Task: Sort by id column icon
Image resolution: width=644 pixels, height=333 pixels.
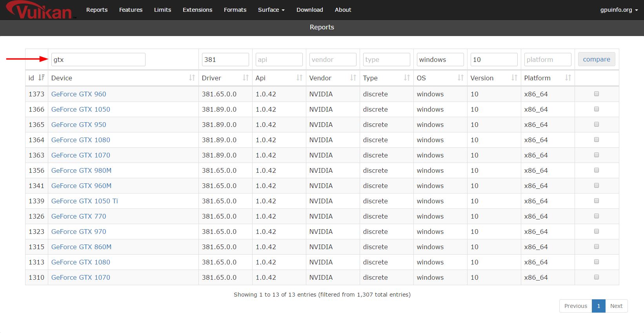Action: coord(41,78)
